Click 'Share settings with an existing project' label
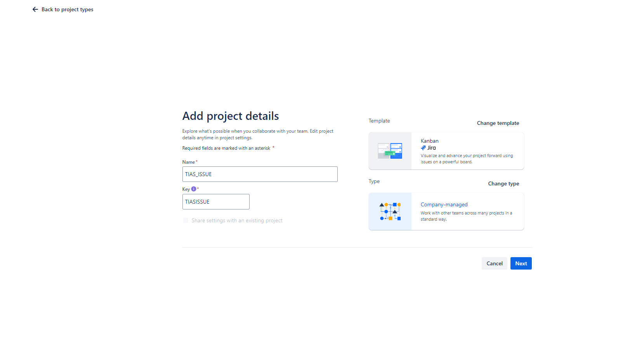Viewport: 644px width, 339px height. 237,220
